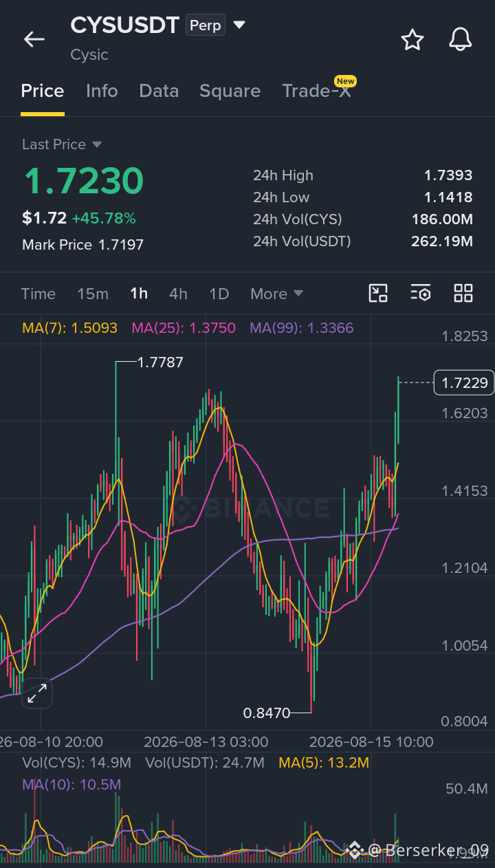Screen dimensions: 495x868
Task: Tap the 0.8470 low price marker
Action: tap(267, 713)
